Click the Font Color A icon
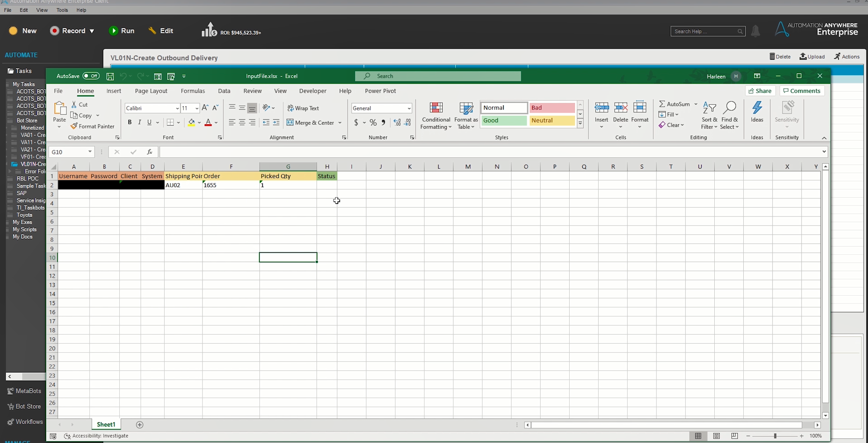This screenshot has width=868, height=443. pos(208,123)
